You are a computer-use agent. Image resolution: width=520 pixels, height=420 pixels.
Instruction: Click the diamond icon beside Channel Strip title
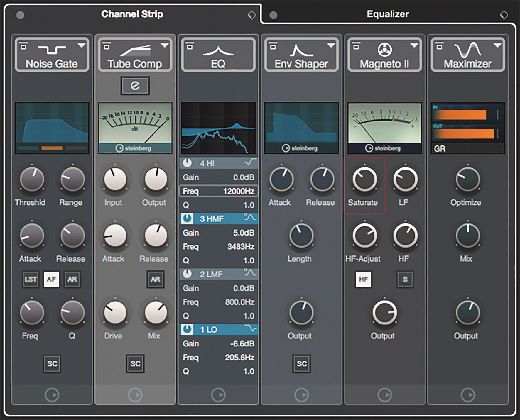[x=251, y=15]
